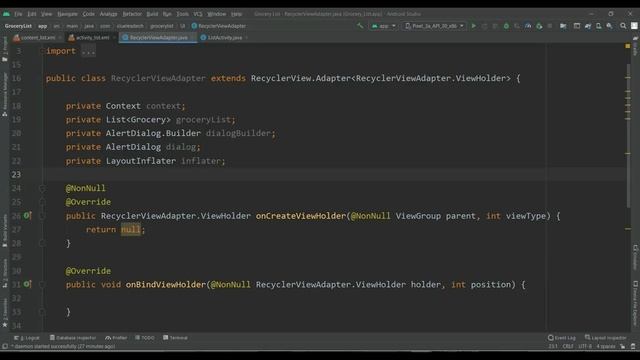The width and height of the screenshot is (640, 360).
Task: Expand the folded import statement
Action: pyautogui.click(x=88, y=51)
